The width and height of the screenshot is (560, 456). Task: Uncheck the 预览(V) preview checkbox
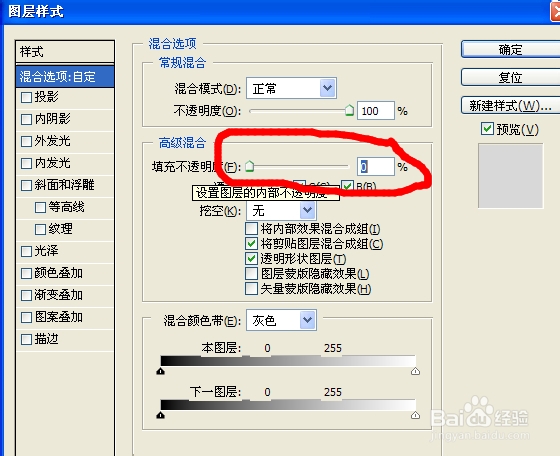click(487, 129)
